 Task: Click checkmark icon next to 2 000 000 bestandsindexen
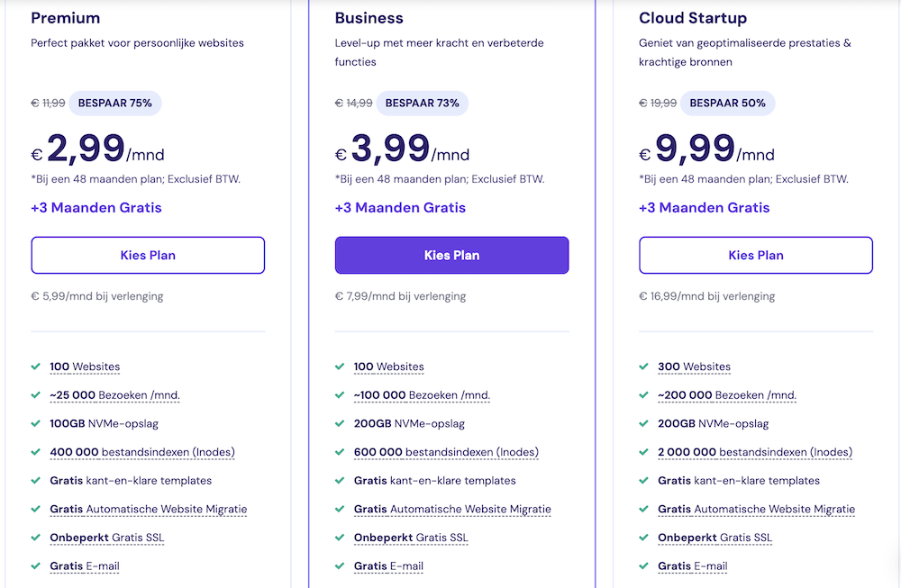pyautogui.click(x=644, y=452)
